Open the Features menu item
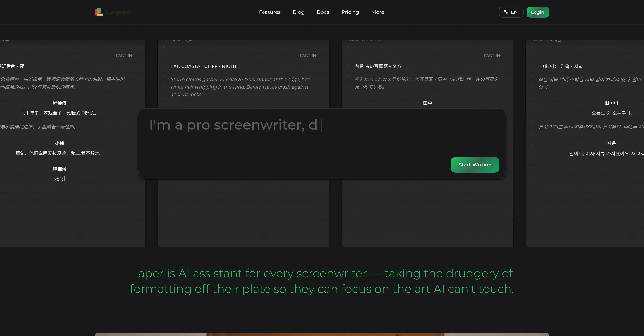The image size is (644, 336). tap(269, 12)
